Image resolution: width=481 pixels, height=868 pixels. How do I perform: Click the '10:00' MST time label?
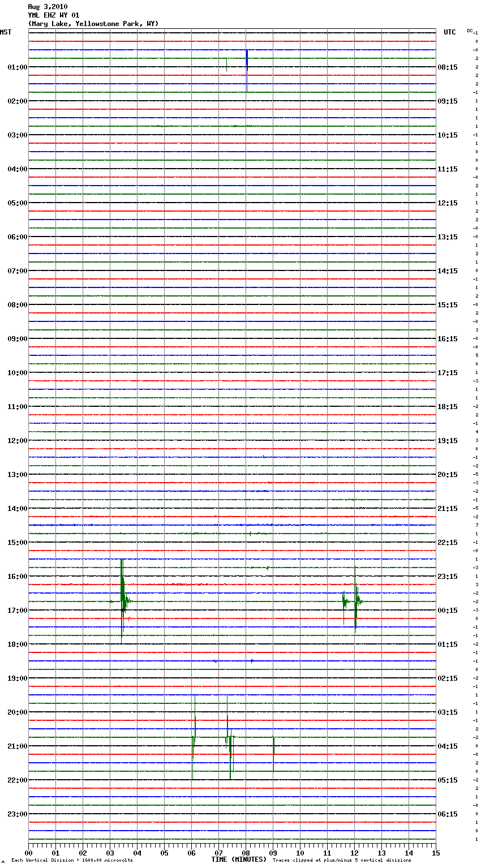pos(18,373)
